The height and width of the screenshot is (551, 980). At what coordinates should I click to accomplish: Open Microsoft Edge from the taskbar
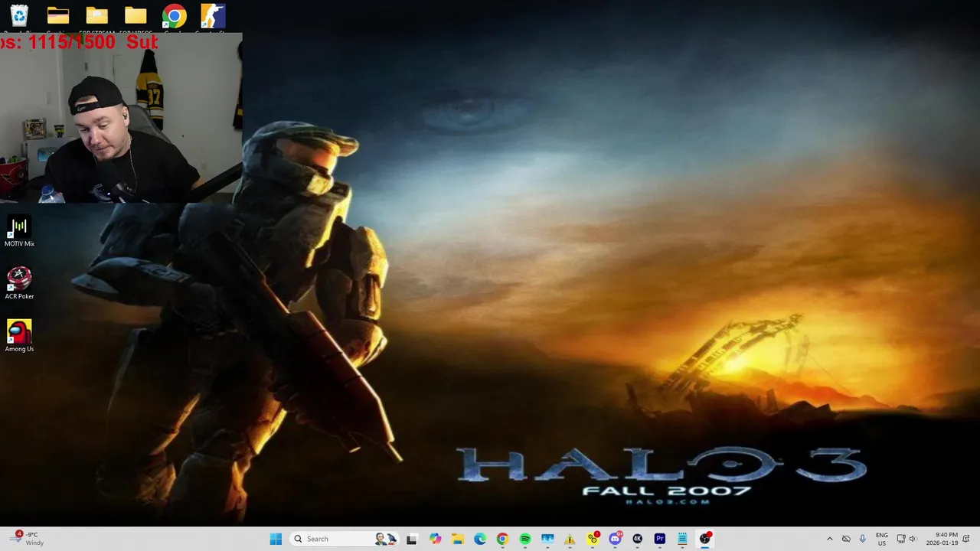pyautogui.click(x=480, y=539)
